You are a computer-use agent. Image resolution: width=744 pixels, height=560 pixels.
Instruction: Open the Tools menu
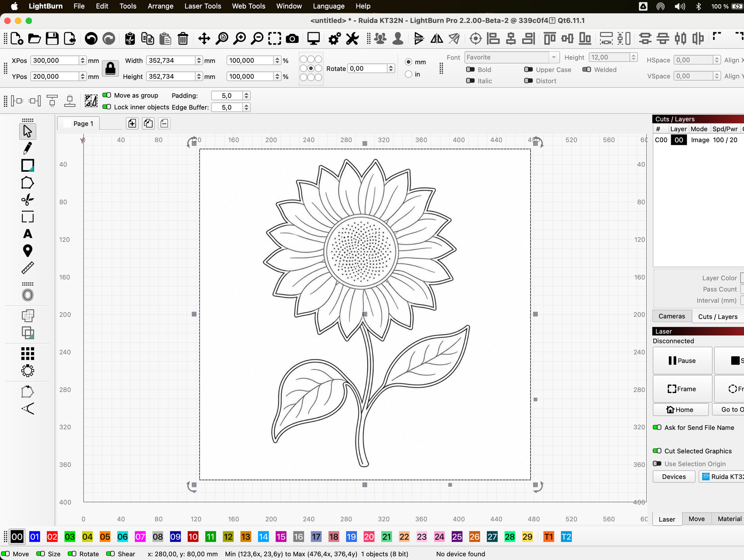point(128,6)
